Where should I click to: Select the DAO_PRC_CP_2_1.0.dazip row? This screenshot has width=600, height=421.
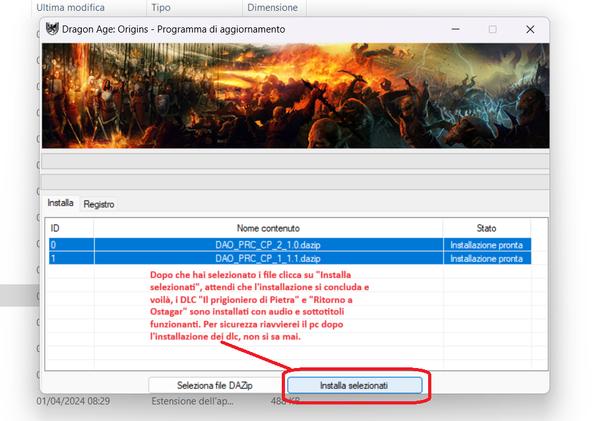pyautogui.click(x=290, y=245)
